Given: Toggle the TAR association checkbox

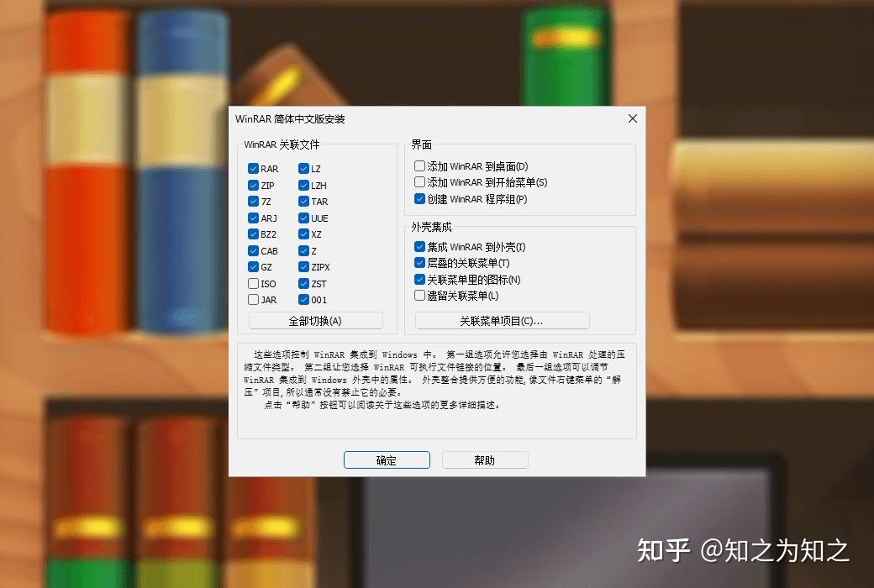Looking at the screenshot, I should [x=303, y=202].
